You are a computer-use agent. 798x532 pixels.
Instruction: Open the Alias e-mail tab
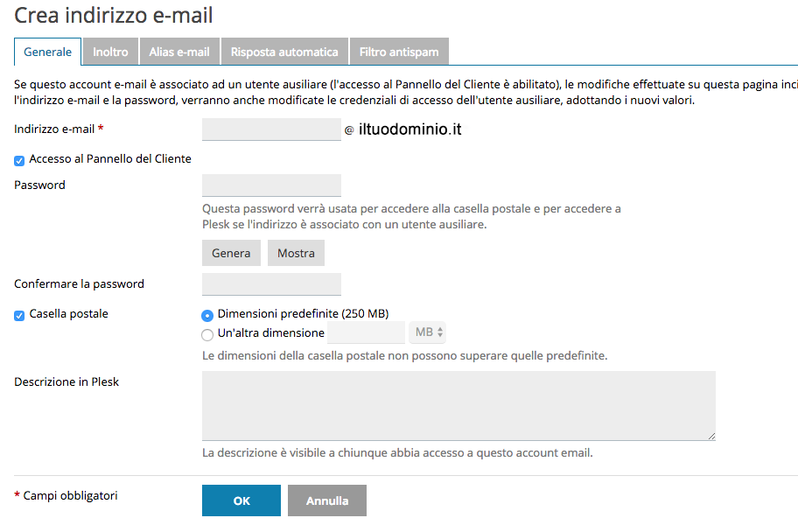click(179, 52)
